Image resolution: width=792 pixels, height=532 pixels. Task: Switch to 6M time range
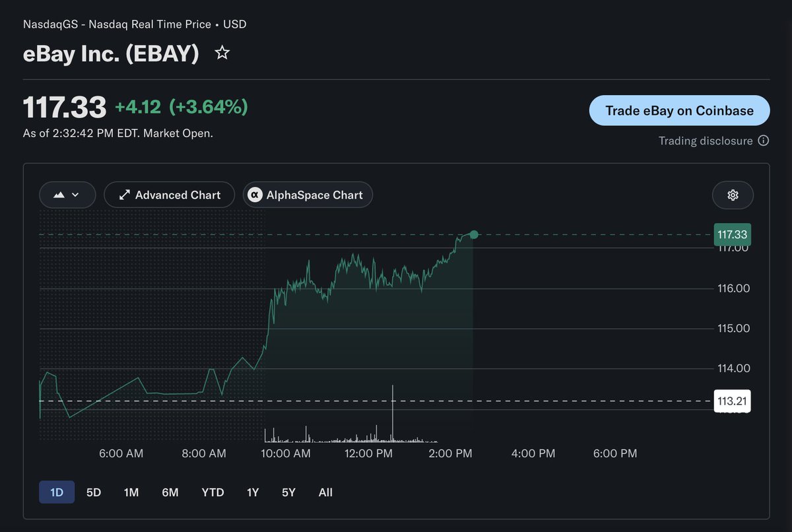170,492
